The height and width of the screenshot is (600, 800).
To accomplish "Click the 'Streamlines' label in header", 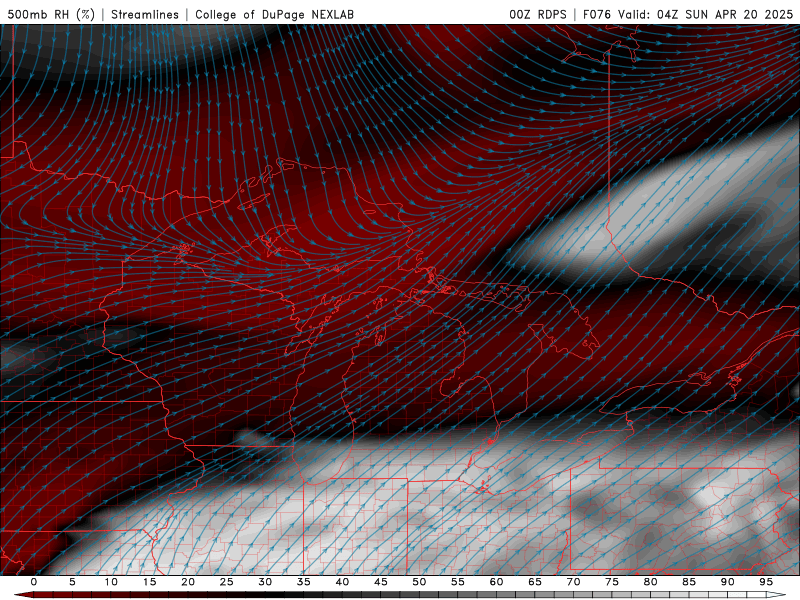I will point(145,15).
